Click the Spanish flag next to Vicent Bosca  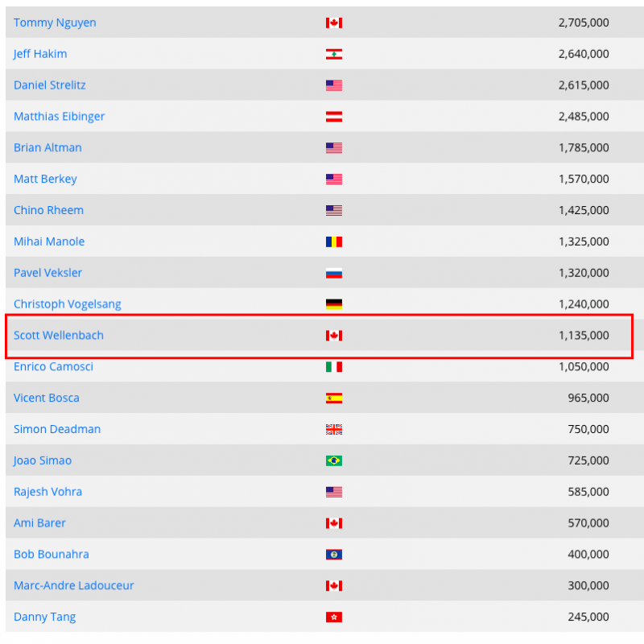334,398
